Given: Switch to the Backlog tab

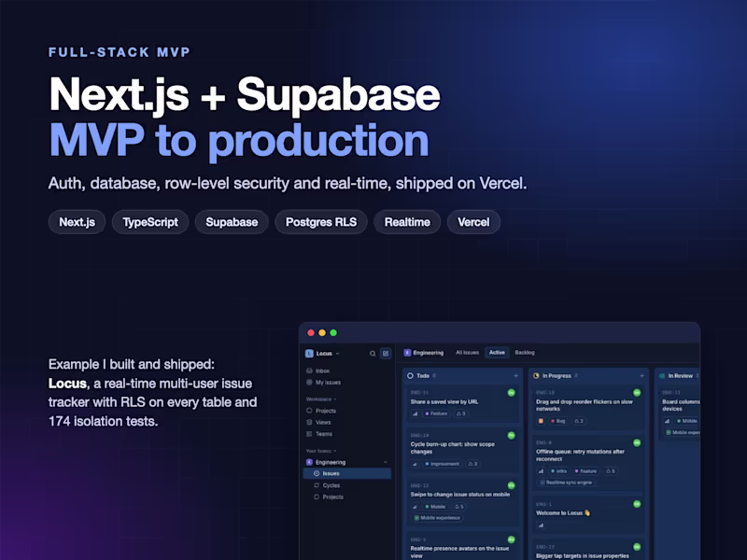Looking at the screenshot, I should (x=525, y=353).
